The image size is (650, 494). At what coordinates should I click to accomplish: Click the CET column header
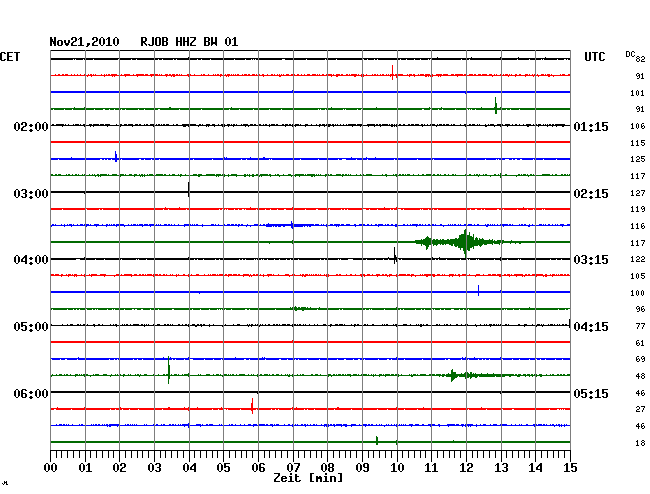pyautogui.click(x=10, y=57)
